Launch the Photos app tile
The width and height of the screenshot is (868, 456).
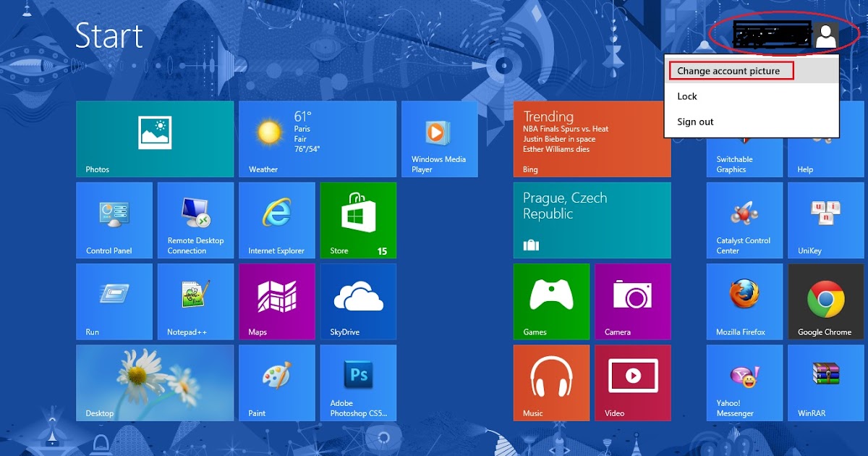pyautogui.click(x=154, y=138)
